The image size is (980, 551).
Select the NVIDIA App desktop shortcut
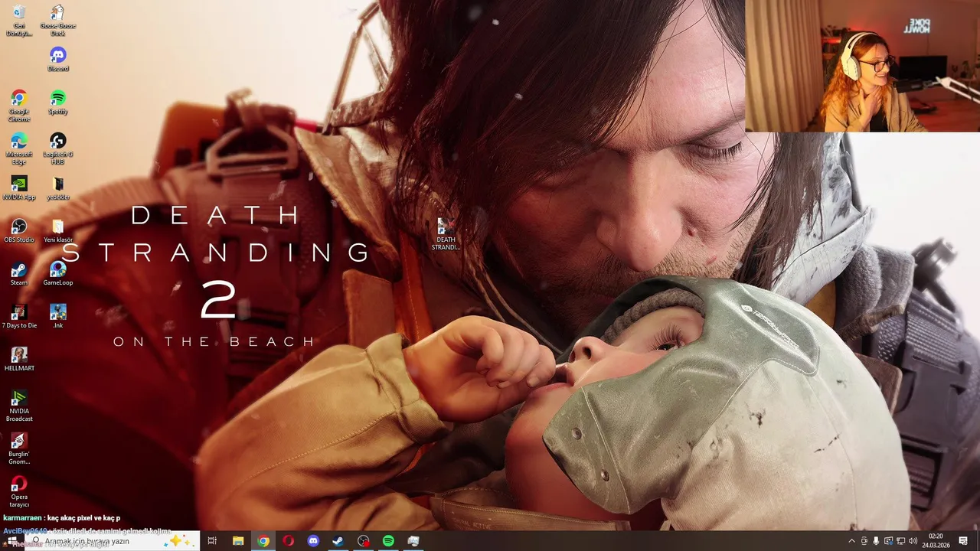[19, 187]
